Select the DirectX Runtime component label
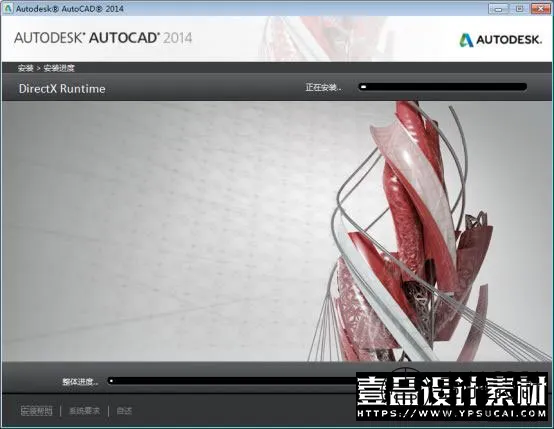 click(62, 88)
